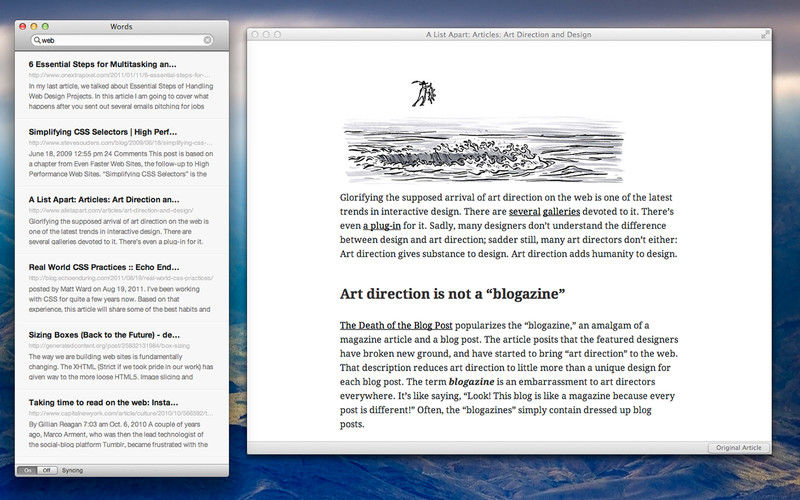The height and width of the screenshot is (500, 800).
Task: Focus the search field containing 'web'
Action: [x=122, y=40]
